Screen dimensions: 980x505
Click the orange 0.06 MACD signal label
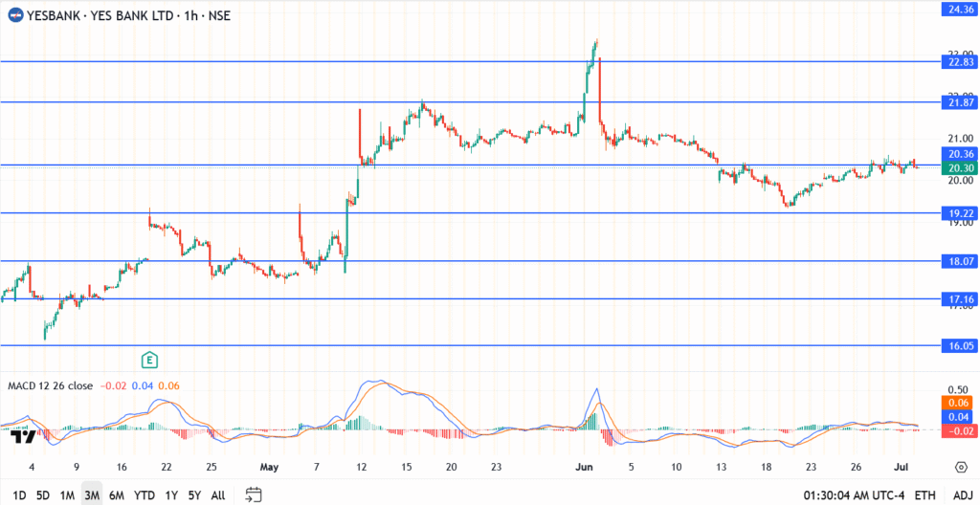pyautogui.click(x=958, y=405)
